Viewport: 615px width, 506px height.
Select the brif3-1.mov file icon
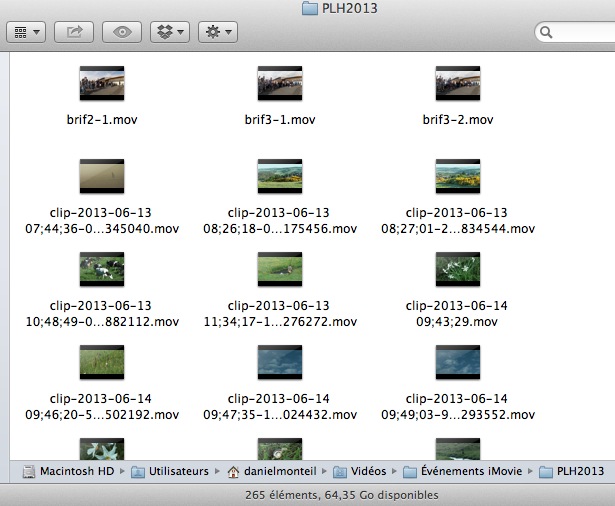[x=279, y=83]
